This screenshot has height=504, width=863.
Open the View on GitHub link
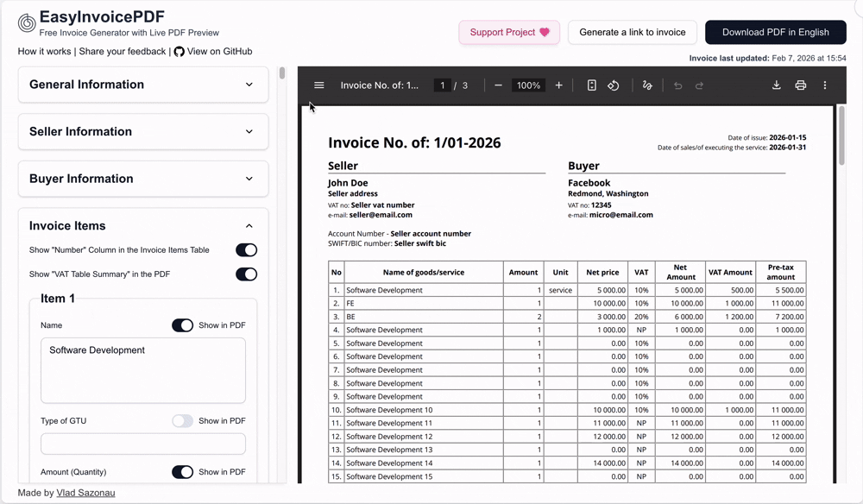pos(213,51)
